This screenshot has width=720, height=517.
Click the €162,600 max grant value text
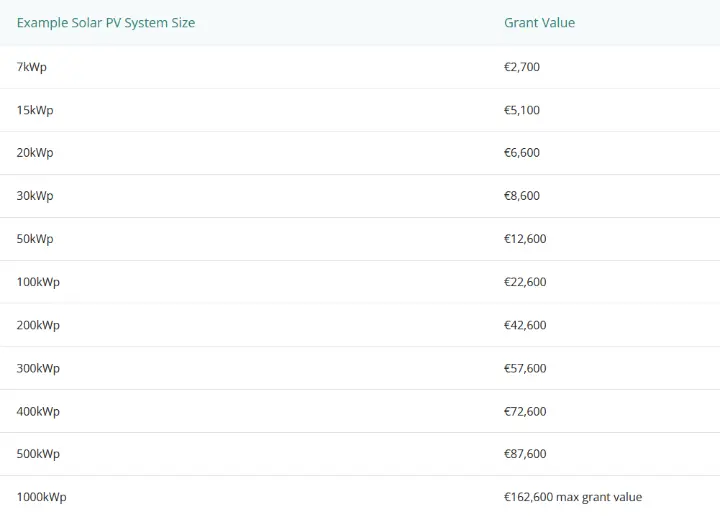(573, 497)
